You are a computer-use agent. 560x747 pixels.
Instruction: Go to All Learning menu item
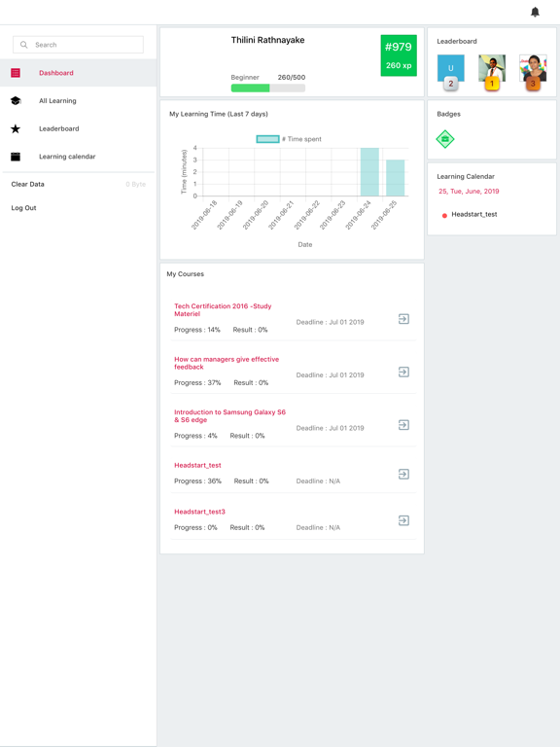pyautogui.click(x=57, y=100)
